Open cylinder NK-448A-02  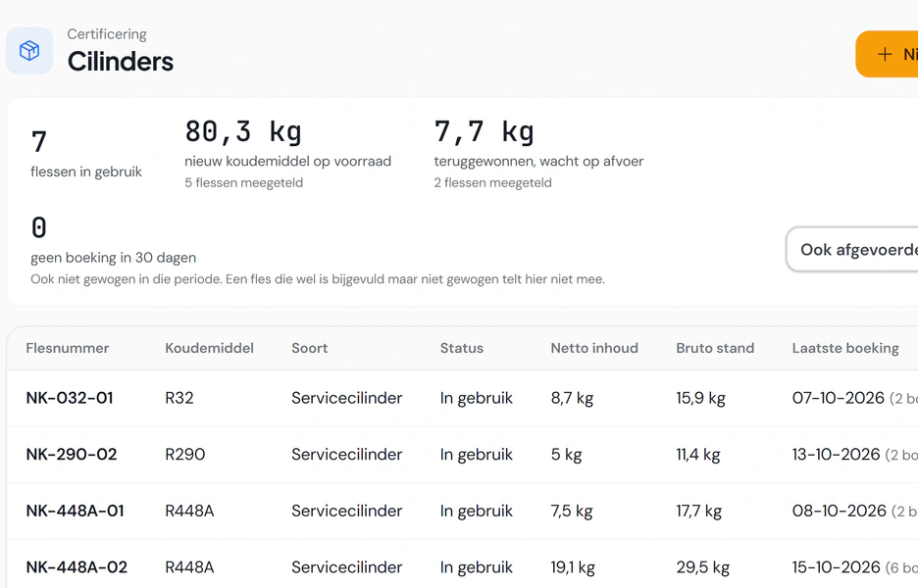pos(76,567)
